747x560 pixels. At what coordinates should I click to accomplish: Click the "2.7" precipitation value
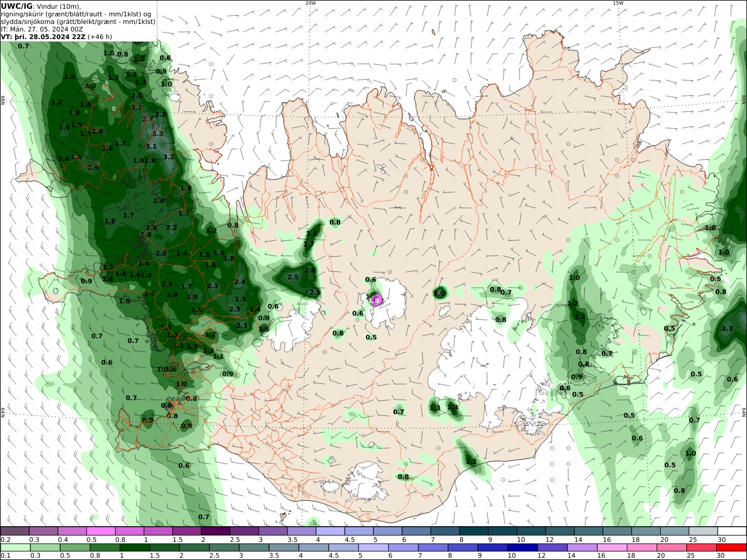point(148,119)
